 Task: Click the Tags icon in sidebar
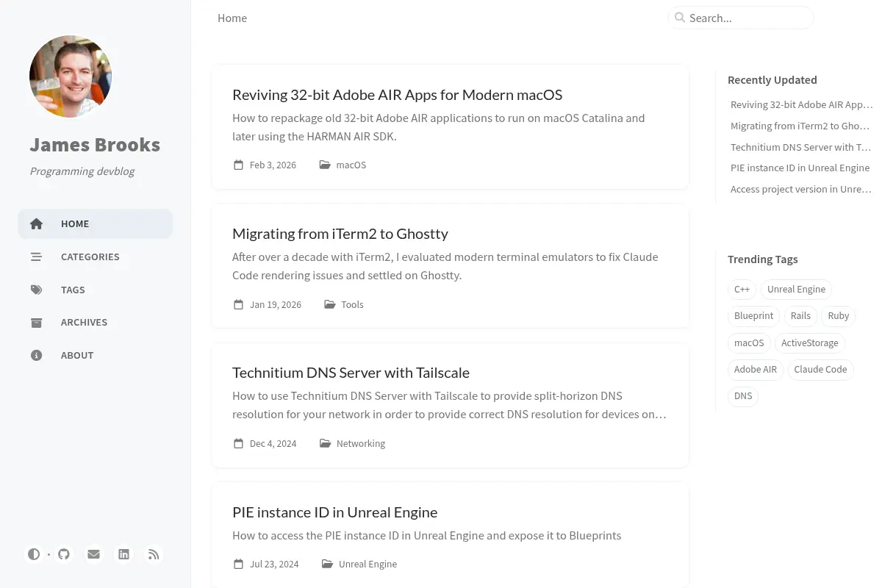tap(36, 290)
